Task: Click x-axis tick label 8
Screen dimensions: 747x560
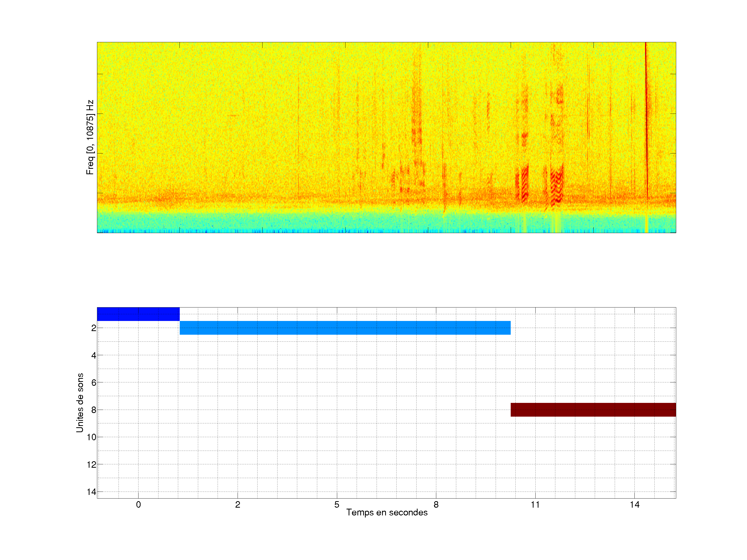Action: 436,505
